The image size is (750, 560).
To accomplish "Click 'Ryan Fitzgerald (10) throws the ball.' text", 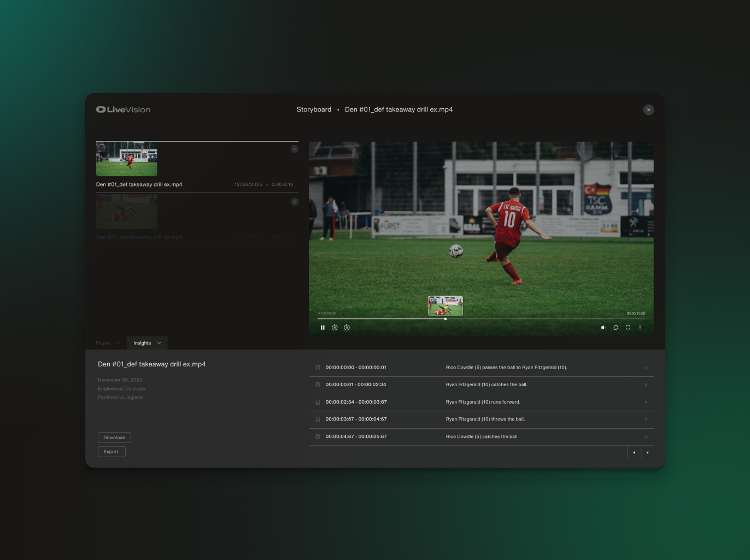I will (485, 419).
